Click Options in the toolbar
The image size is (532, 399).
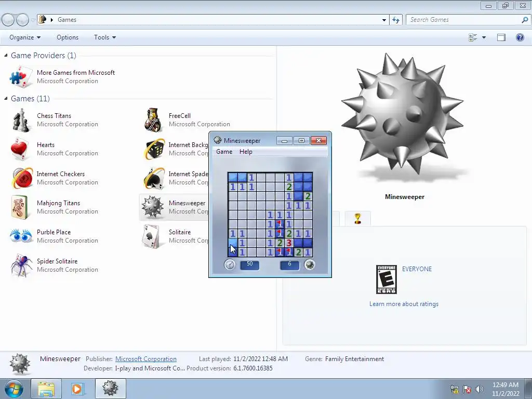[x=68, y=37]
